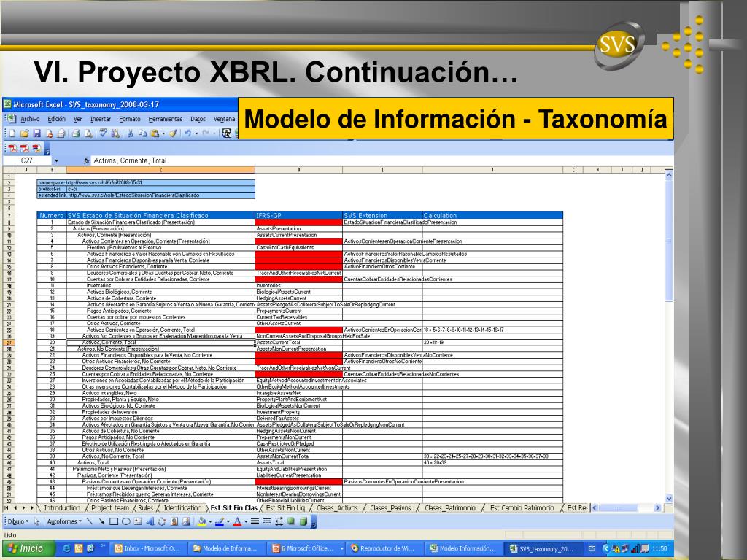Open the Archivo menu
747x560 pixels.
pyautogui.click(x=30, y=119)
